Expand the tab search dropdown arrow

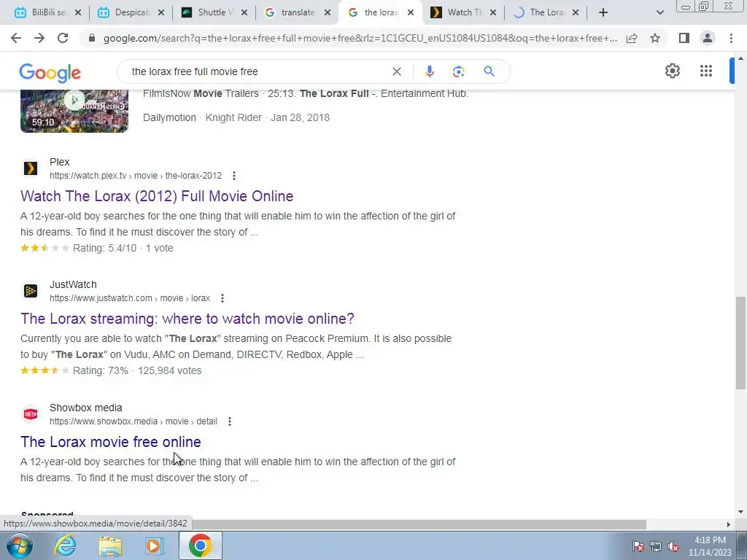tap(659, 12)
